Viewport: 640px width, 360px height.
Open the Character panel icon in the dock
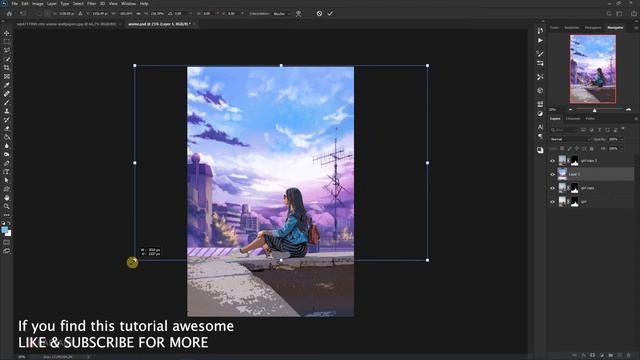[x=540, y=127]
